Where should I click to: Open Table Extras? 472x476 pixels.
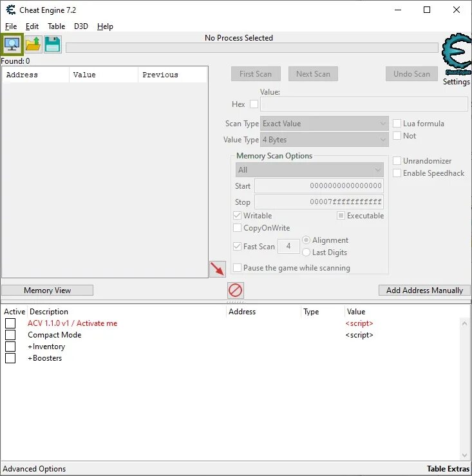(448, 469)
